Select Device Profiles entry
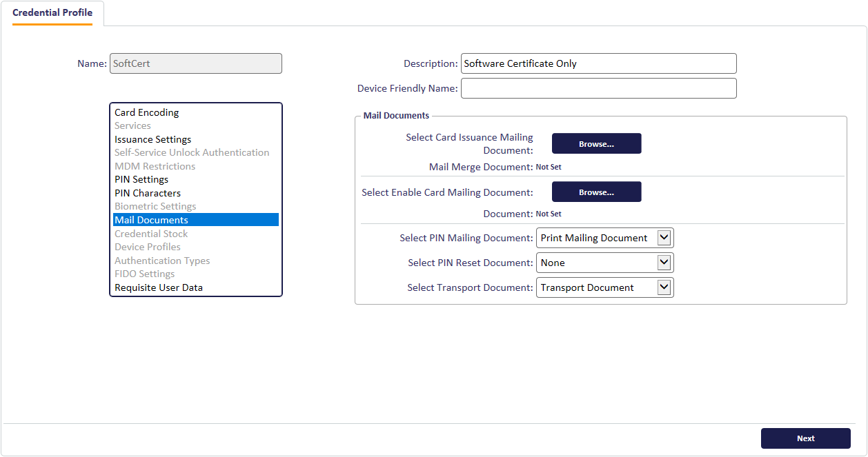 coord(147,247)
